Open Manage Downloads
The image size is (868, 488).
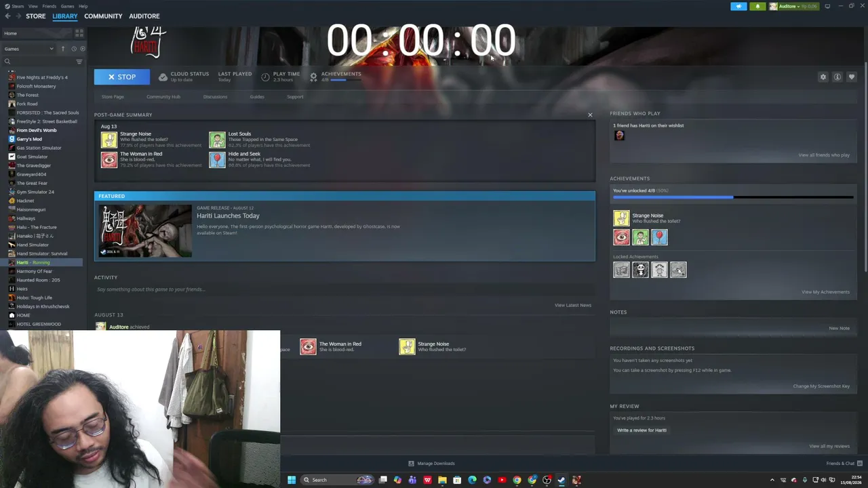pos(431,464)
